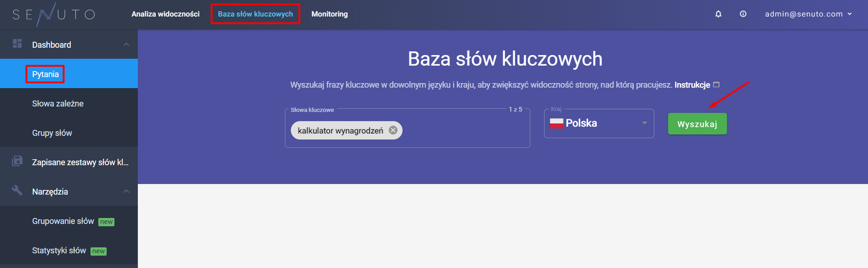Open Grupy słów in the sidebar
Image resolution: width=868 pixels, height=268 pixels.
[69, 133]
